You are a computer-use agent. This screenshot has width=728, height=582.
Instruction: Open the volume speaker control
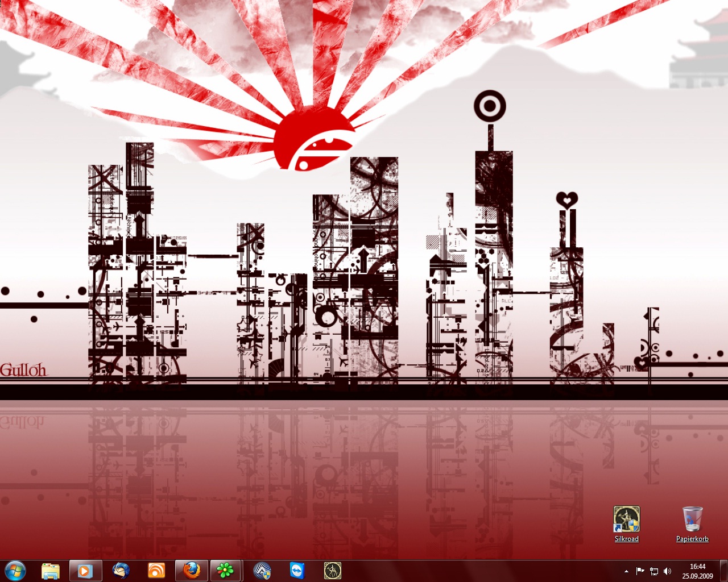[x=668, y=571]
